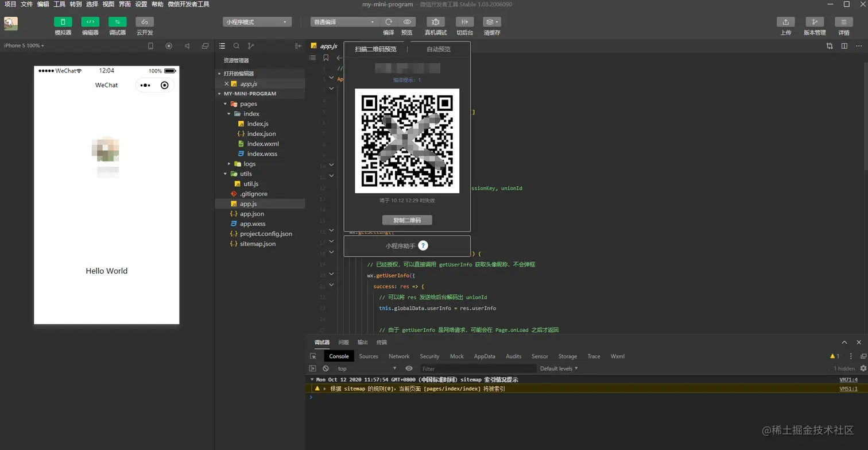This screenshot has height=450, width=868.
Task: Click the preview QR code image
Action: coord(407,141)
